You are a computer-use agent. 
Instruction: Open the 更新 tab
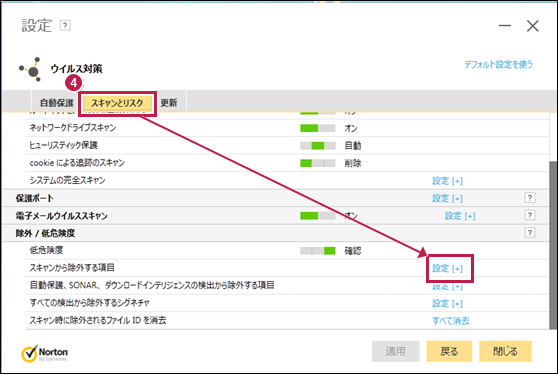[169, 103]
